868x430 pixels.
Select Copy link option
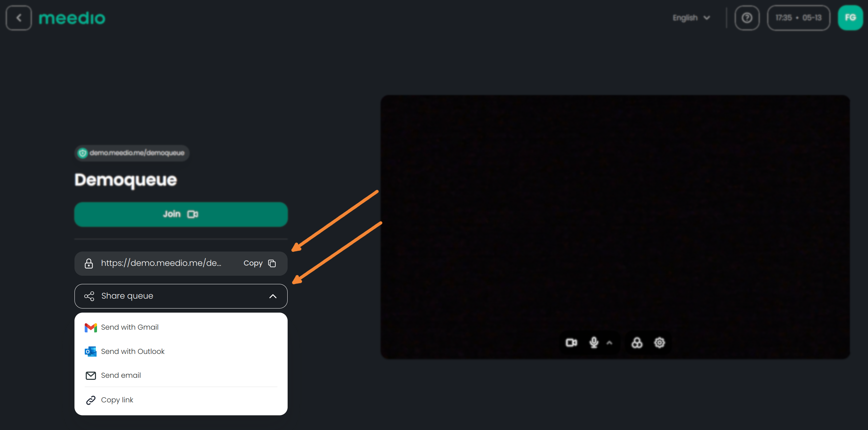181,400
